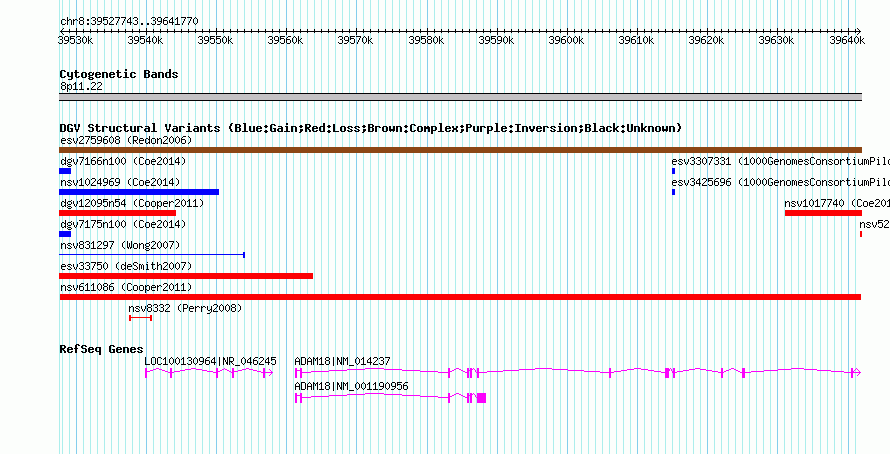Click the 39560k ruler tick label
Image resolution: width=890 pixels, height=454 pixels.
[286, 40]
